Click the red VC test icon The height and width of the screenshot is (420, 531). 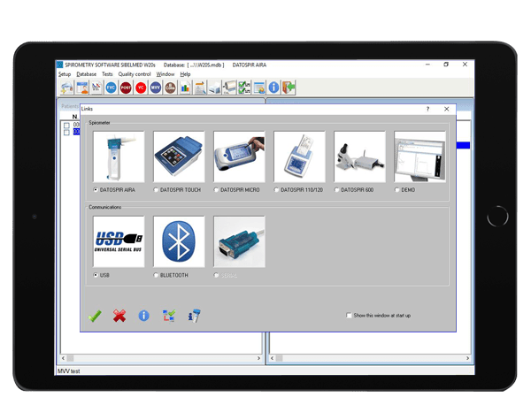[141, 88]
